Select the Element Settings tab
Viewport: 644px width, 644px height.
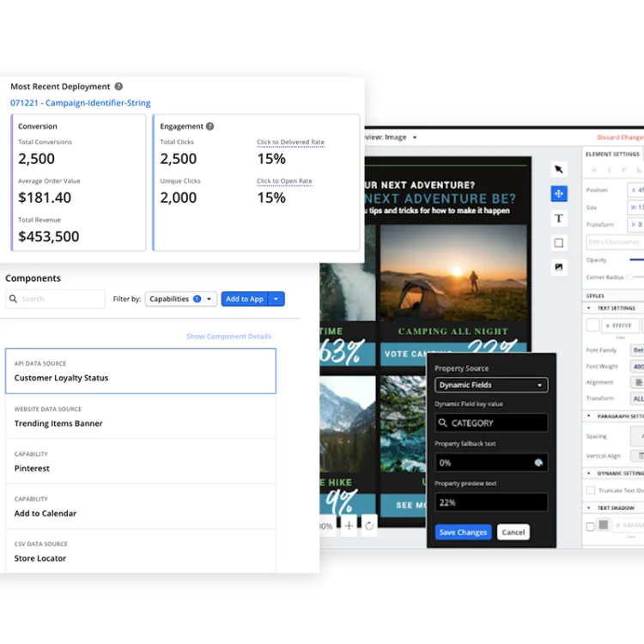point(612,154)
